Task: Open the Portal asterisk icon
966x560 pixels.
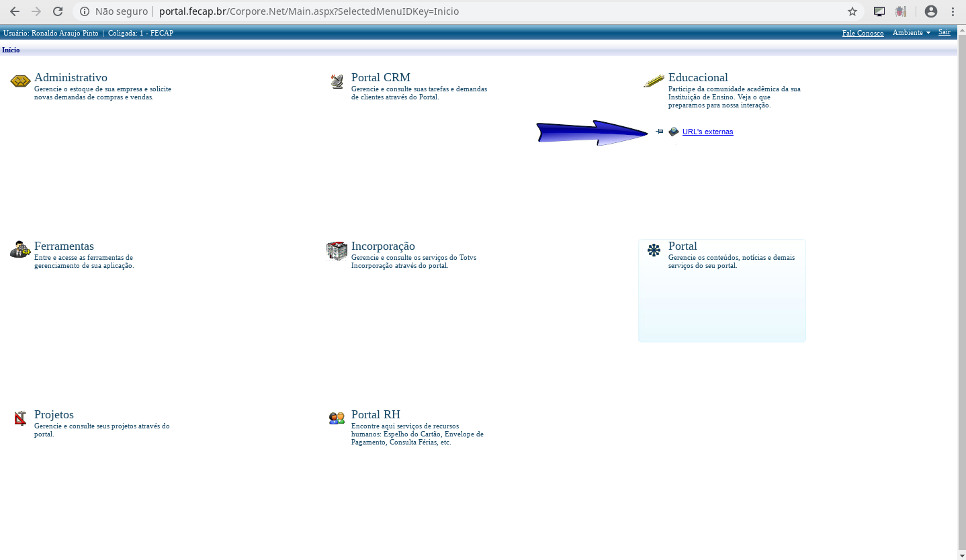Action: pos(654,250)
